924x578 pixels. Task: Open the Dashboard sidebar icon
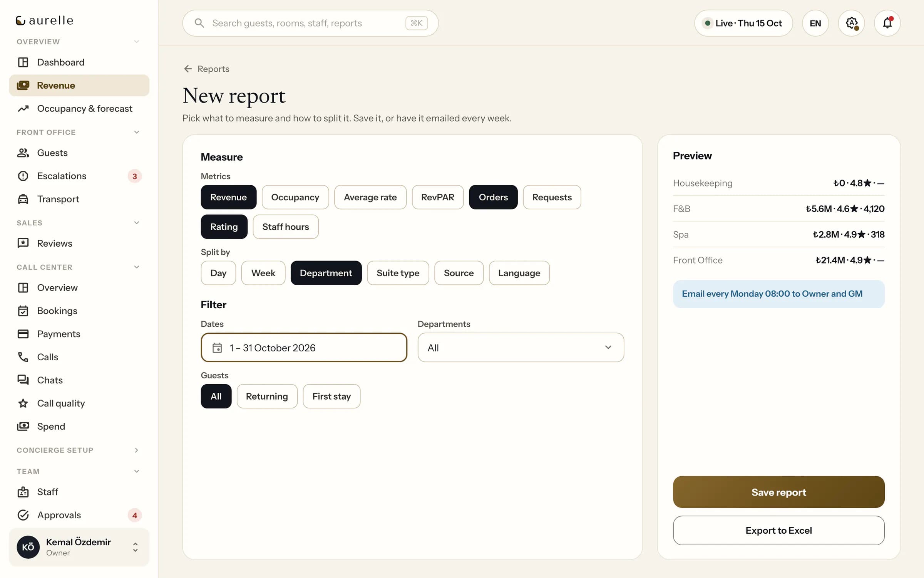(23, 62)
